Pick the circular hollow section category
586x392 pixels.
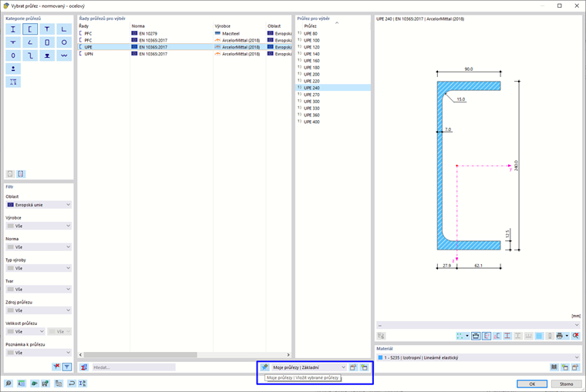(64, 42)
